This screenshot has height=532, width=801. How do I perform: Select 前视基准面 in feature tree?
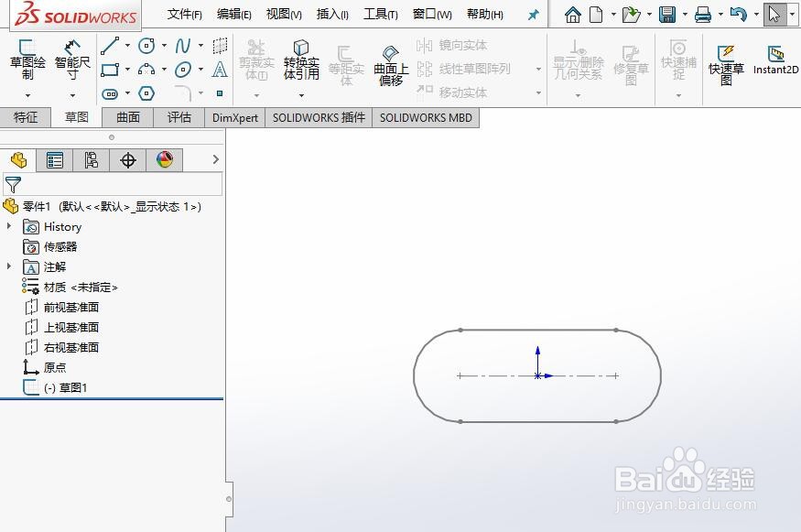[71, 307]
